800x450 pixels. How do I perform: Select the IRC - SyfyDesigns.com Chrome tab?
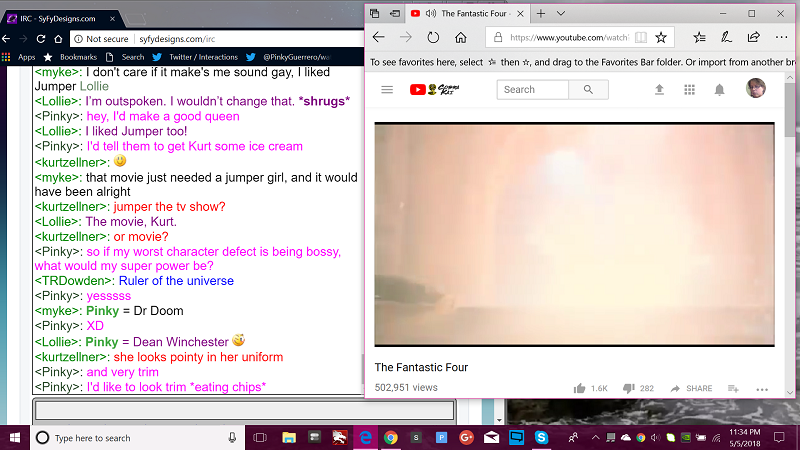pos(57,19)
